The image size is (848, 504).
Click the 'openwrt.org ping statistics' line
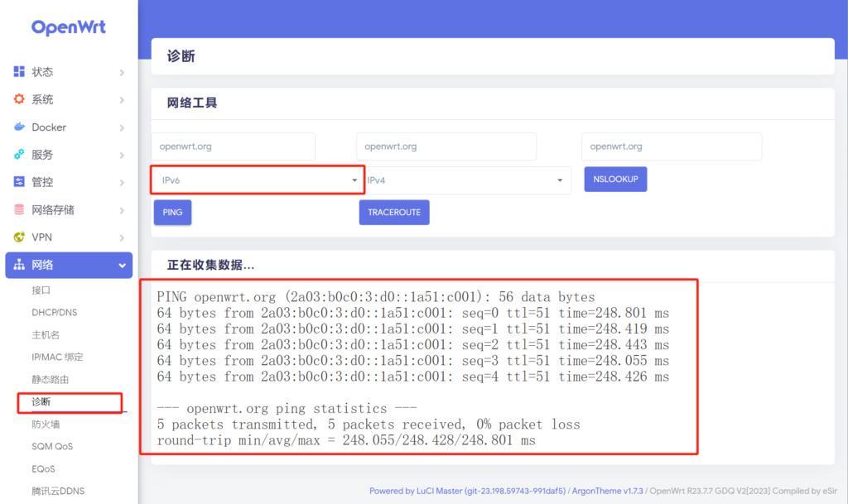287,408
